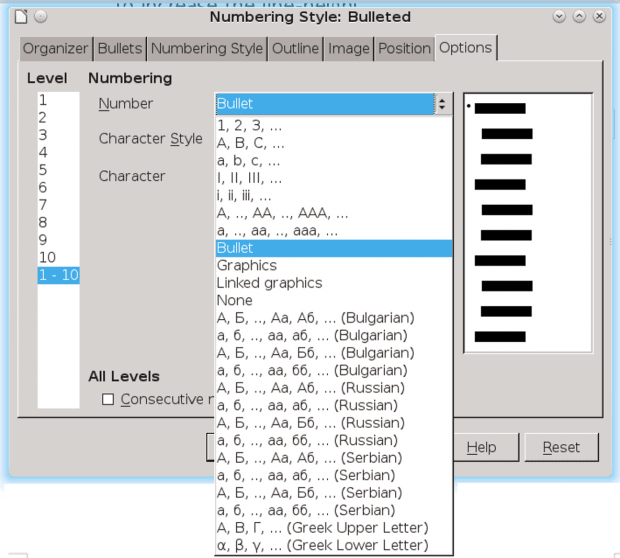Click the Help button
Viewport: 620px width, 558px height.
tap(486, 447)
